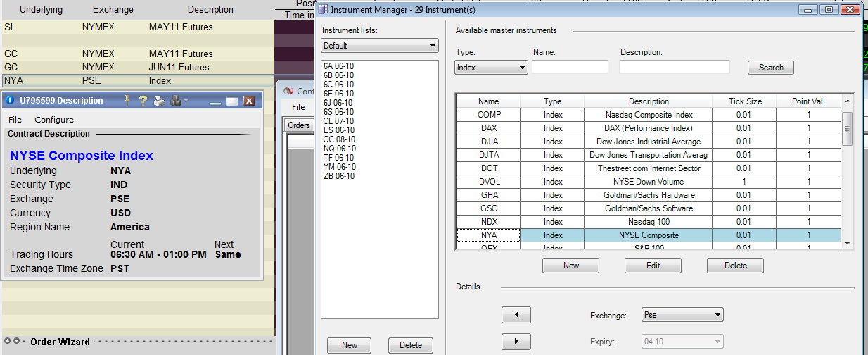This screenshot has height=355, width=868.
Task: Open File menu in Description window
Action: pos(15,120)
